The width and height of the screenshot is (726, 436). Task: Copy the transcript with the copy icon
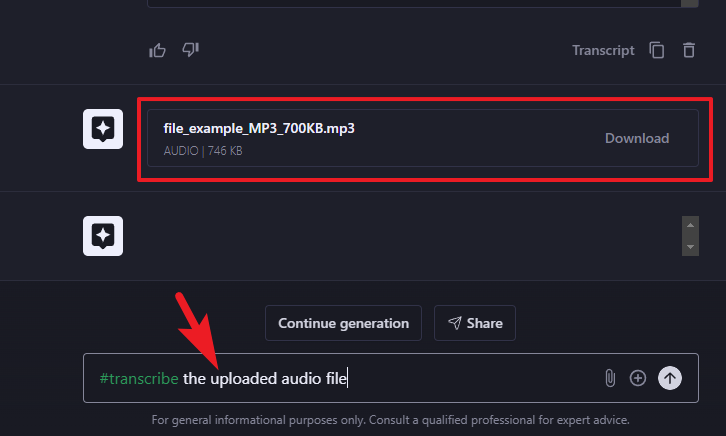pyautogui.click(x=657, y=50)
